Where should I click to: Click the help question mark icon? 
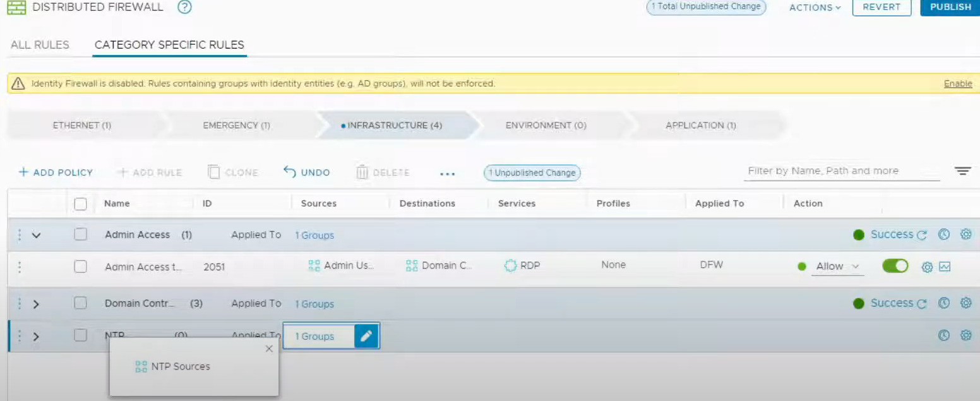point(184,8)
